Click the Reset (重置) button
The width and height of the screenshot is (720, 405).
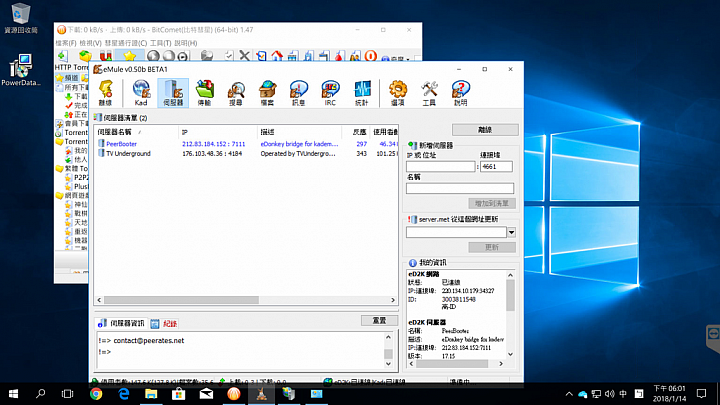[x=379, y=320]
